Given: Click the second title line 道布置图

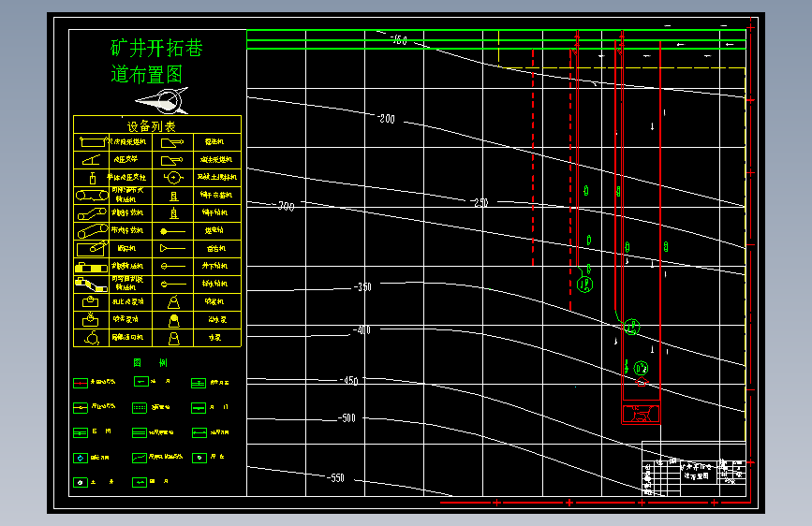Looking at the screenshot, I should (146, 74).
